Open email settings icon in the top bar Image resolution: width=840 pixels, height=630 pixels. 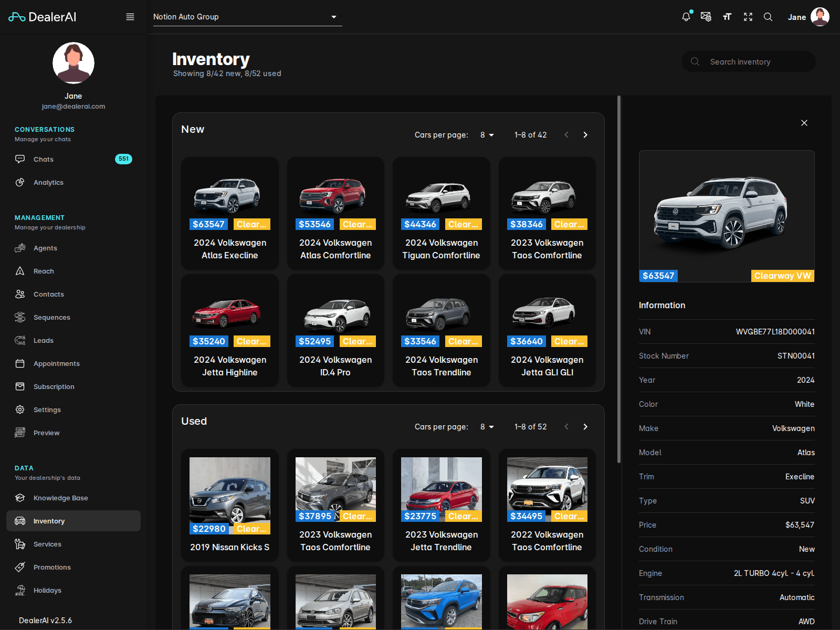tap(706, 16)
